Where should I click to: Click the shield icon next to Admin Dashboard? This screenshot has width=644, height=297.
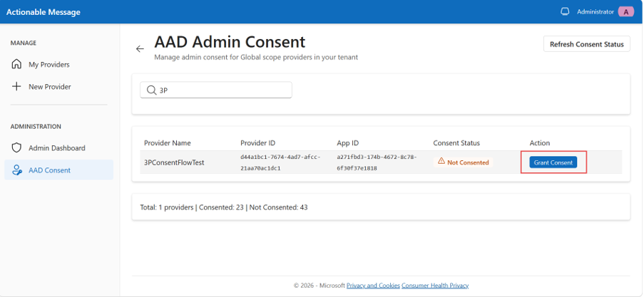pyautogui.click(x=16, y=148)
